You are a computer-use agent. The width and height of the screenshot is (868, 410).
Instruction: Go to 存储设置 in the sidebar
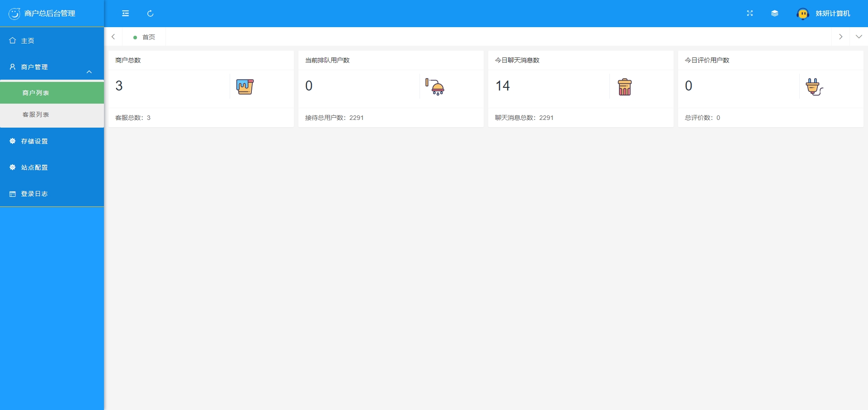click(34, 141)
